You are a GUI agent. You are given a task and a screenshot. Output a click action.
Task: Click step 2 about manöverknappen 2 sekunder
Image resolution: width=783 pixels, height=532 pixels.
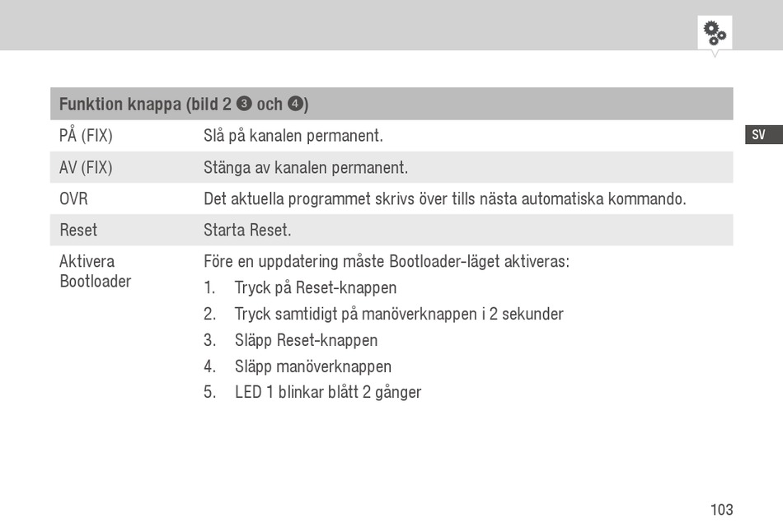pos(399,314)
